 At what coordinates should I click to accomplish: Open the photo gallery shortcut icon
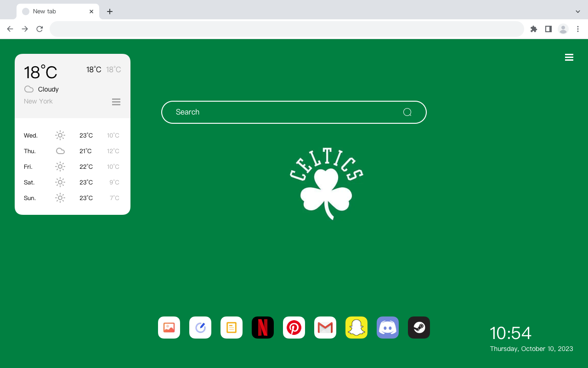tap(169, 328)
